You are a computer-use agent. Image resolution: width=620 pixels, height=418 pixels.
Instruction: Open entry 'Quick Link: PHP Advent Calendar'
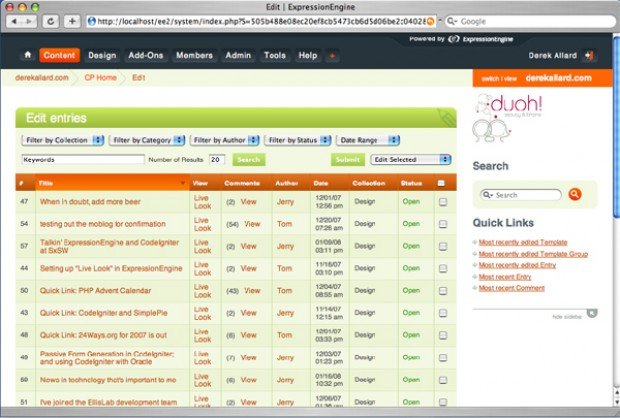click(x=95, y=291)
